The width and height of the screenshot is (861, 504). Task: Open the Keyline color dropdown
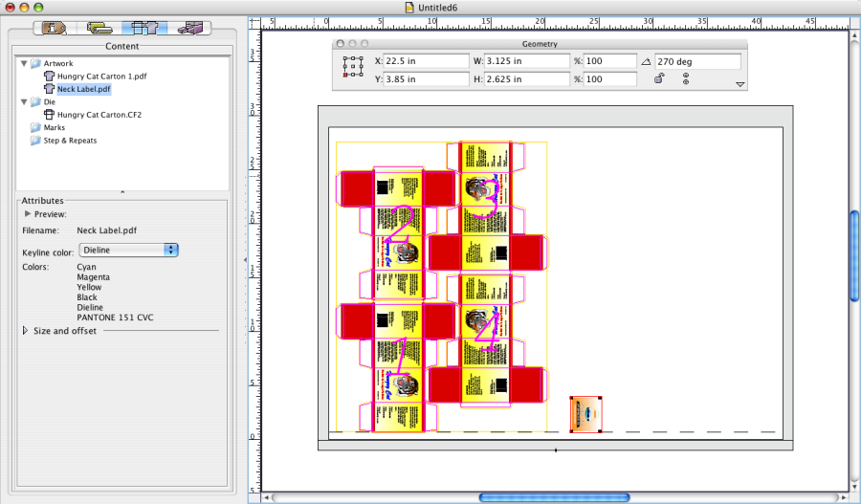click(128, 250)
